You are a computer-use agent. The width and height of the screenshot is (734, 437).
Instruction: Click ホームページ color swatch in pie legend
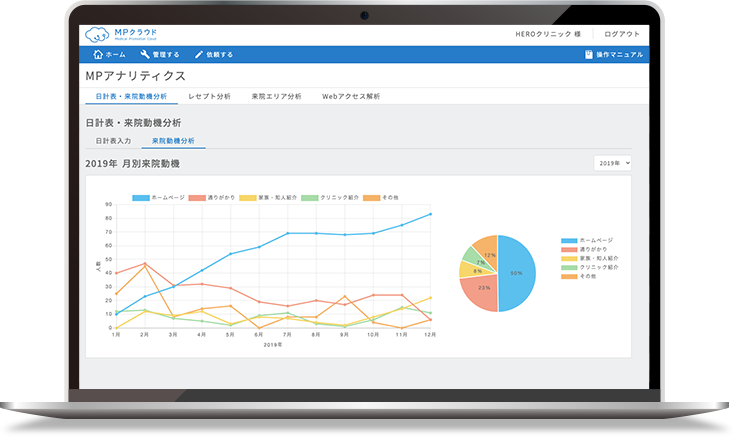[570, 241]
